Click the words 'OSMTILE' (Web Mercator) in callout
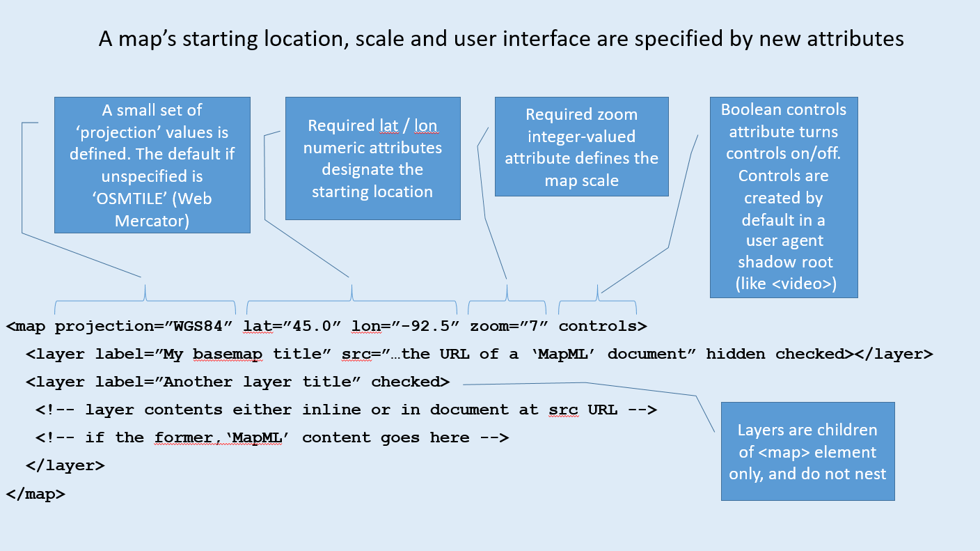This screenshot has width=980, height=551. [x=152, y=208]
